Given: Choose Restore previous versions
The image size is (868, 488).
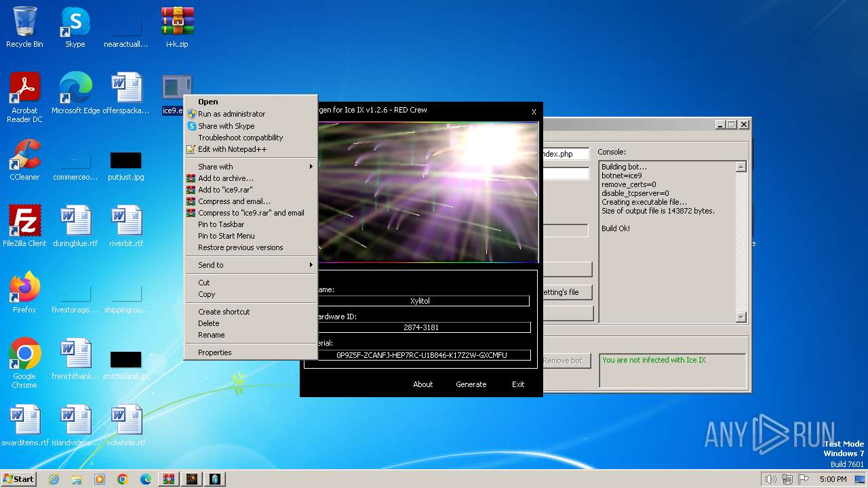Looking at the screenshot, I should click(251, 247).
